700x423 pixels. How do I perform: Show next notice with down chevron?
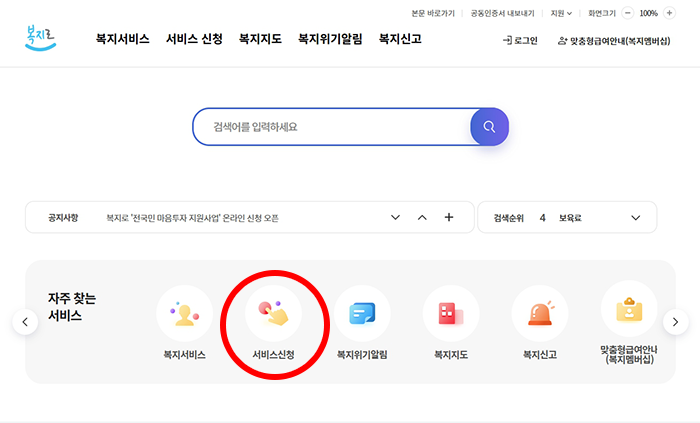point(395,217)
